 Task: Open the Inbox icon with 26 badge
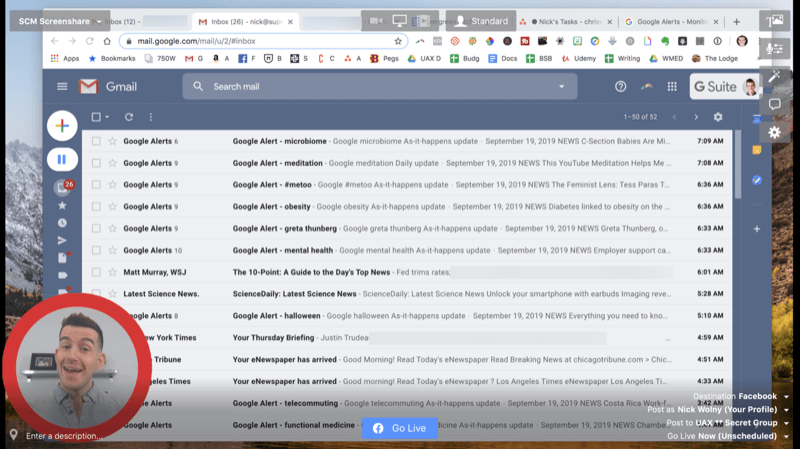point(63,187)
